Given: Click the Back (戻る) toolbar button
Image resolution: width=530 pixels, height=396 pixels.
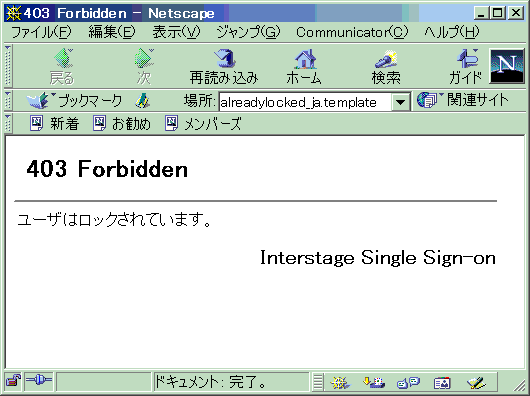Looking at the screenshot, I should coord(63,66).
